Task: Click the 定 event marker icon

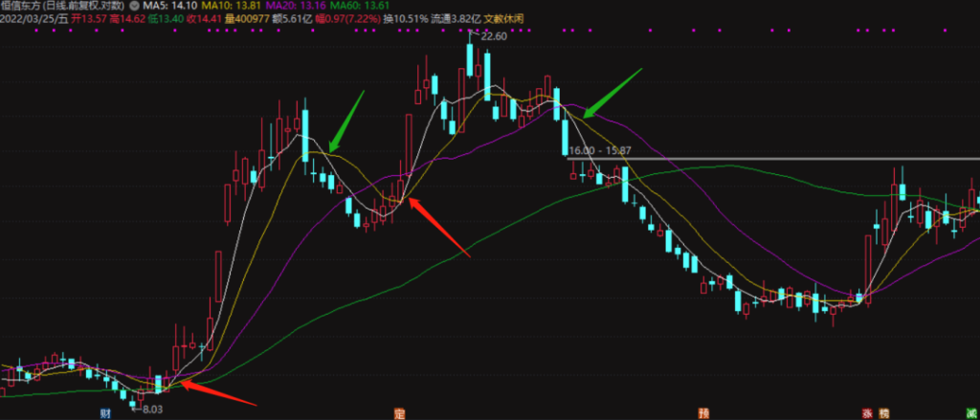Action: click(x=399, y=413)
